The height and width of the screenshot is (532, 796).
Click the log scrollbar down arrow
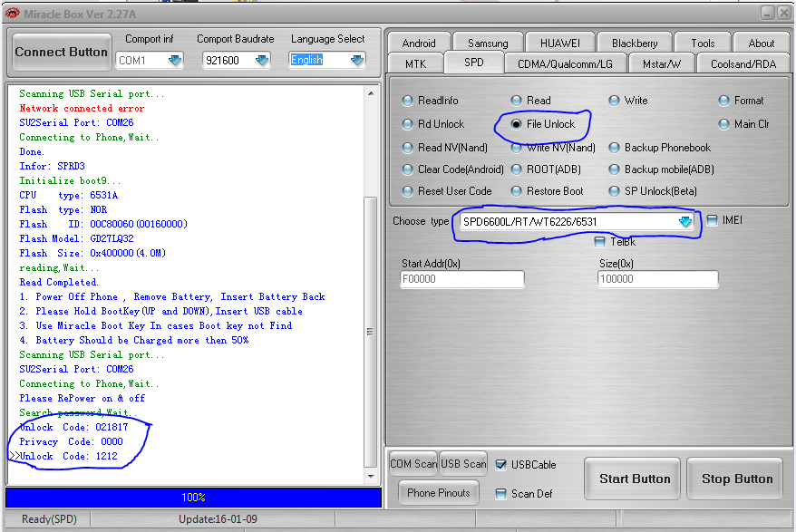point(371,476)
